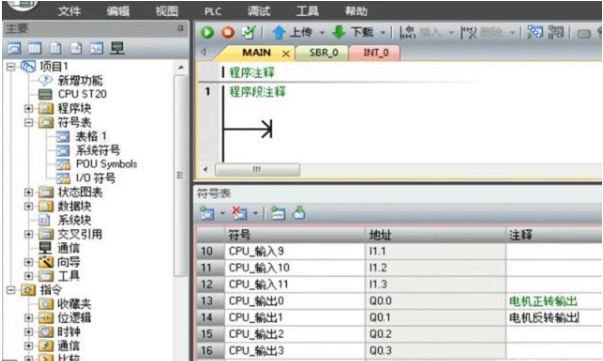The height and width of the screenshot is (361, 603).
Task: Click the 程序注释 comment line
Action: pos(252,72)
